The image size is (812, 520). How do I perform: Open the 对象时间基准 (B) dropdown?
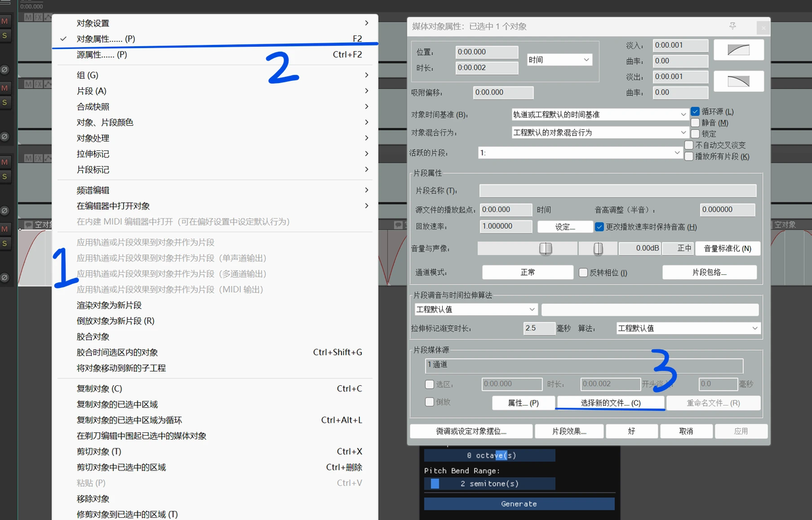pyautogui.click(x=599, y=114)
